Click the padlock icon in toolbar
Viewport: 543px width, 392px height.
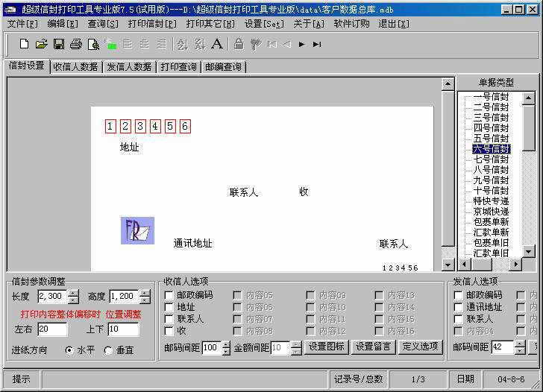point(239,44)
